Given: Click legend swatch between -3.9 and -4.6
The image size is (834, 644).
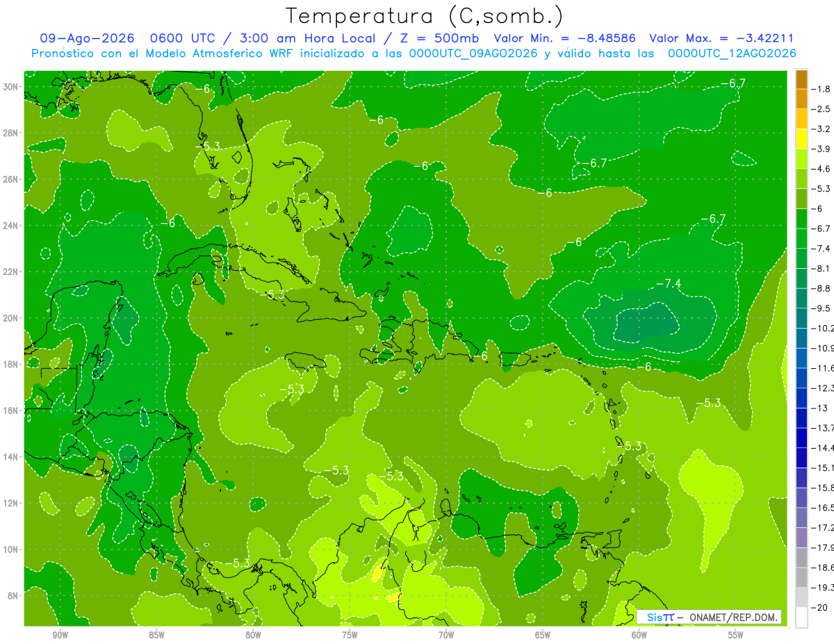Looking at the screenshot, I should (801, 159).
